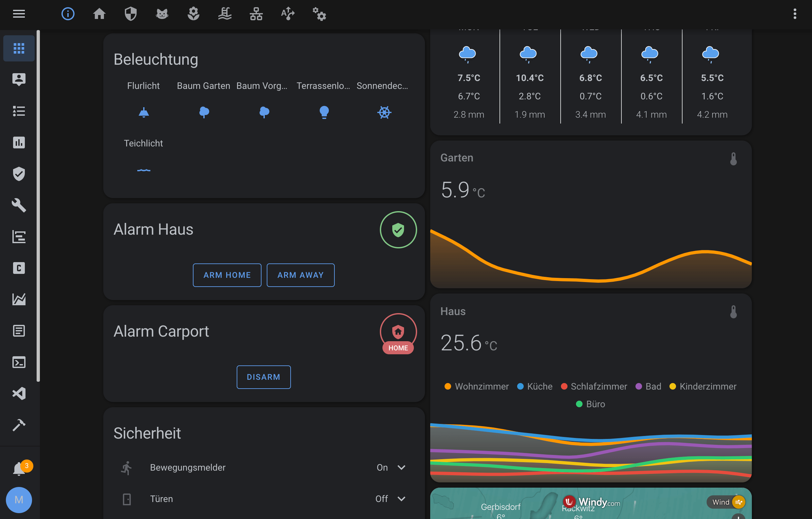Click the hamburger menu icon
The height and width of the screenshot is (519, 812).
(x=19, y=14)
